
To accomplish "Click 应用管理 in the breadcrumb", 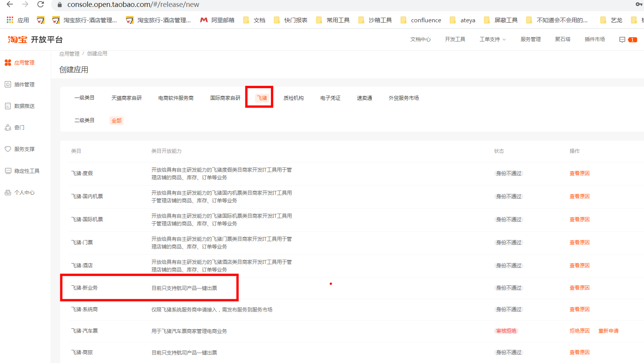I will click(69, 54).
